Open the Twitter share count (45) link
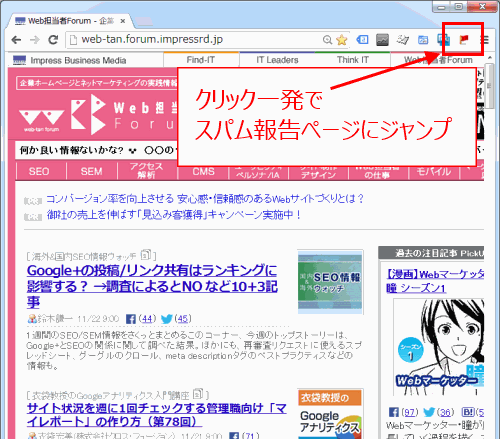Image resolution: width=500 pixels, height=439 pixels. [183, 319]
